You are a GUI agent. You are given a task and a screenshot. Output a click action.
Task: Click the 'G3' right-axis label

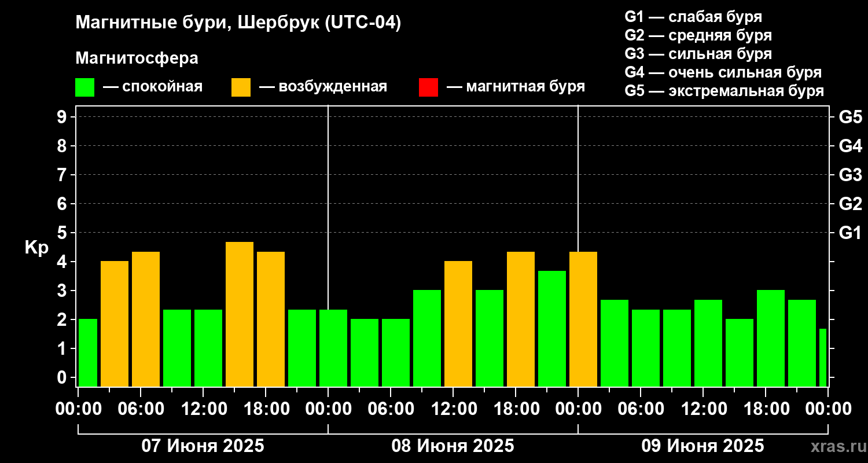click(x=850, y=175)
